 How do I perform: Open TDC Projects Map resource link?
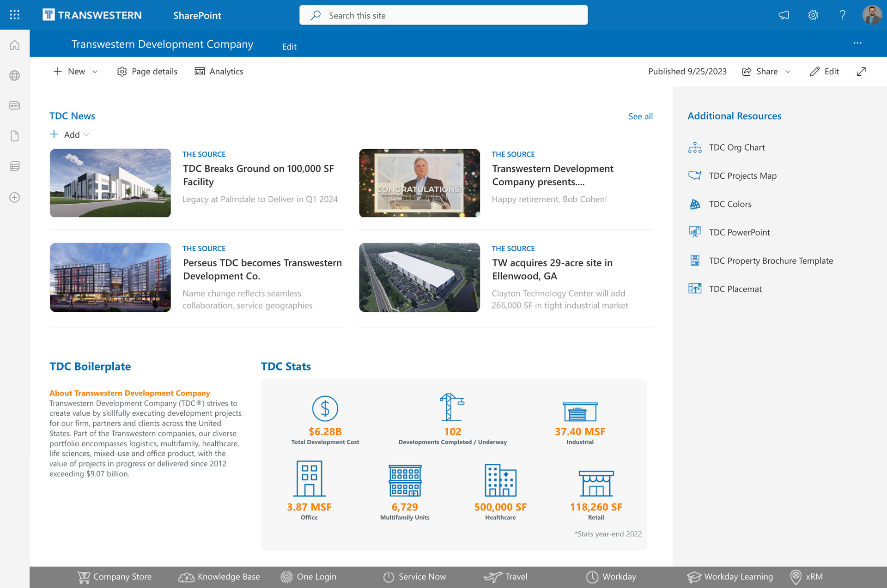tap(742, 176)
